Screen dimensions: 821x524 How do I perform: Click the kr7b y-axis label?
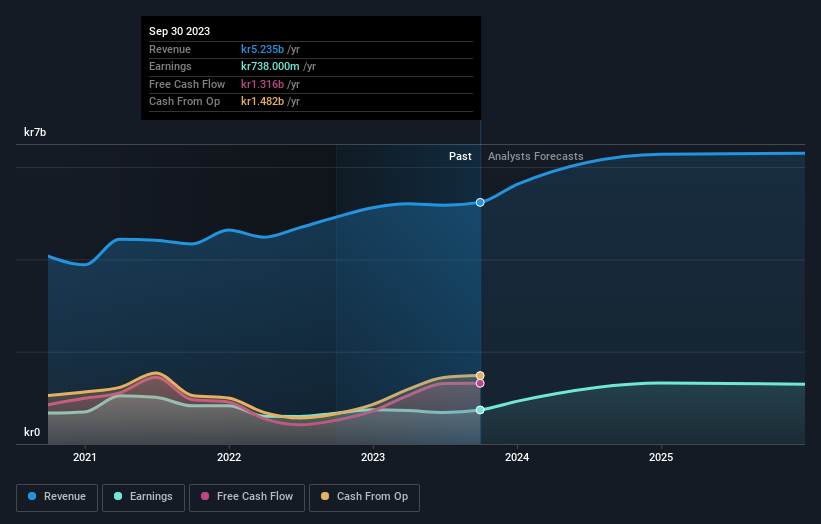[x=35, y=132]
